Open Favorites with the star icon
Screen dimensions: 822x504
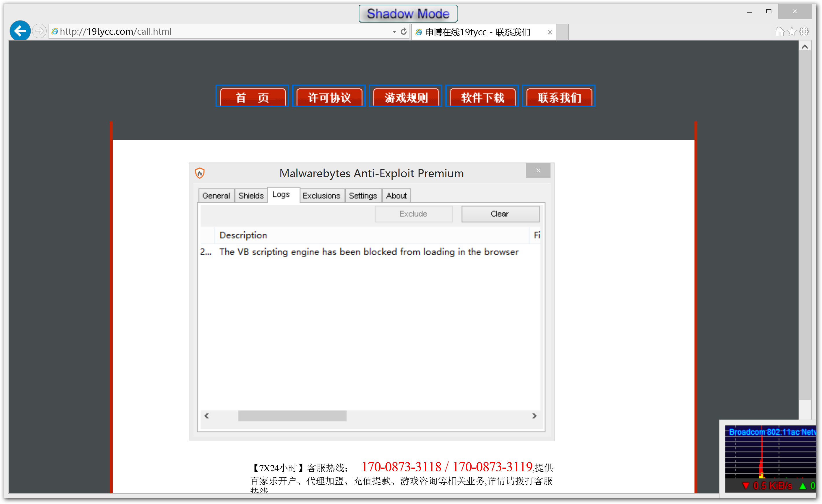(x=792, y=32)
